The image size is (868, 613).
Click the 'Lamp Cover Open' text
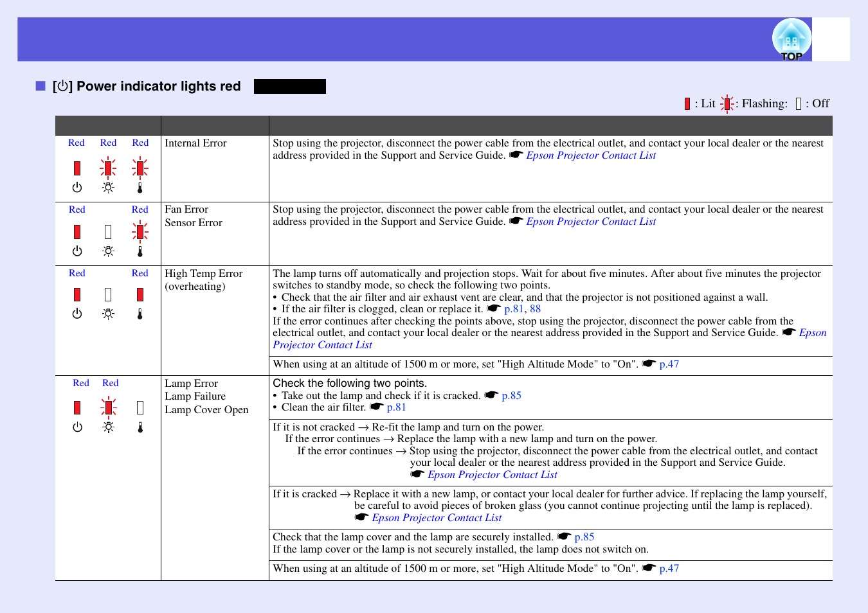pos(206,410)
